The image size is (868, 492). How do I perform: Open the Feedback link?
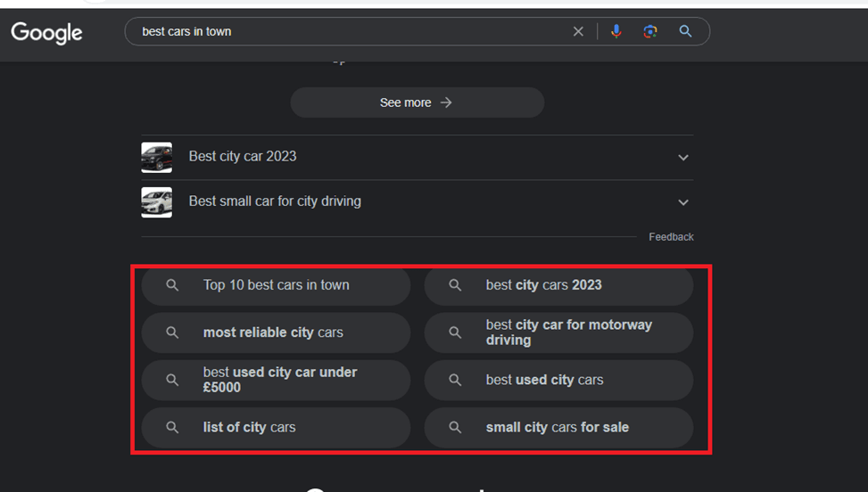[x=671, y=237]
